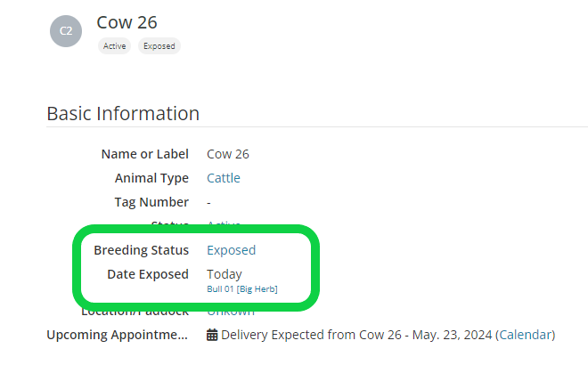This screenshot has width=588, height=365.
Task: Click the Breeding Status field label
Action: click(x=141, y=250)
